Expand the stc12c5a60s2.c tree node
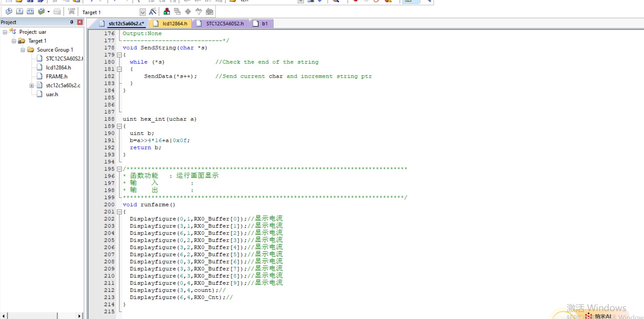This screenshot has height=319, width=644. click(31, 86)
